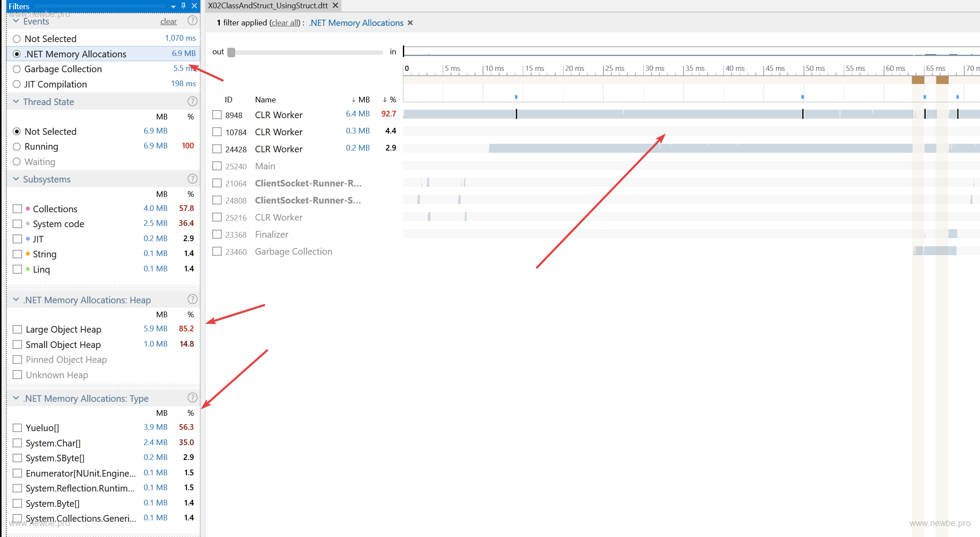Show help for Memory Allocations: Type section

point(192,398)
